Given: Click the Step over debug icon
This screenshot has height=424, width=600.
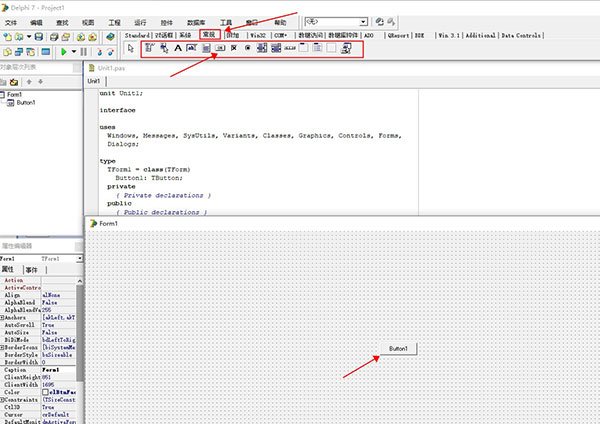Looking at the screenshot, I should (x=110, y=52).
